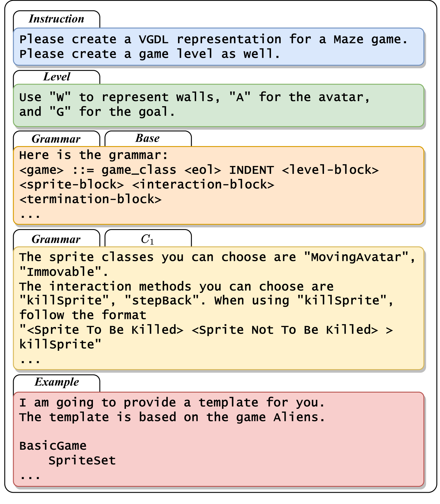440x504 pixels.
Task: Click the <termination-block> grammar text
Action: pos(90,199)
